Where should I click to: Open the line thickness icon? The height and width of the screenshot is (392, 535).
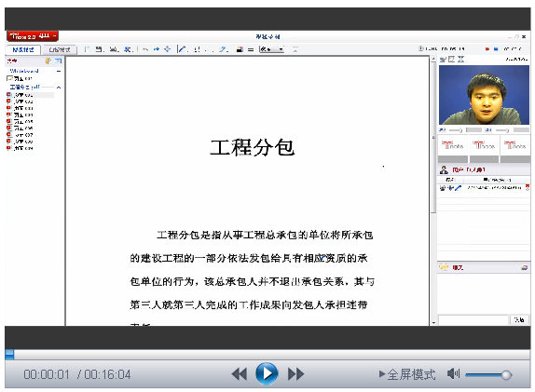251,49
